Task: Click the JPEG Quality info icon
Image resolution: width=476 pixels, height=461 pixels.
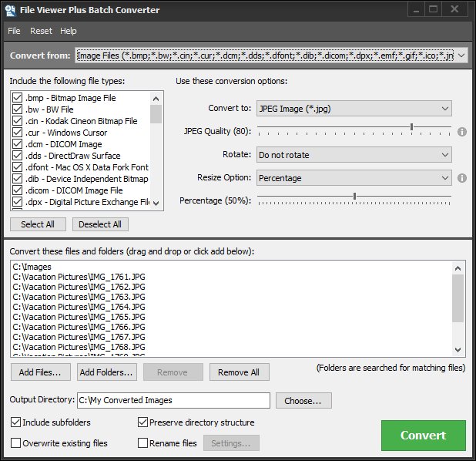Action: pyautogui.click(x=462, y=132)
